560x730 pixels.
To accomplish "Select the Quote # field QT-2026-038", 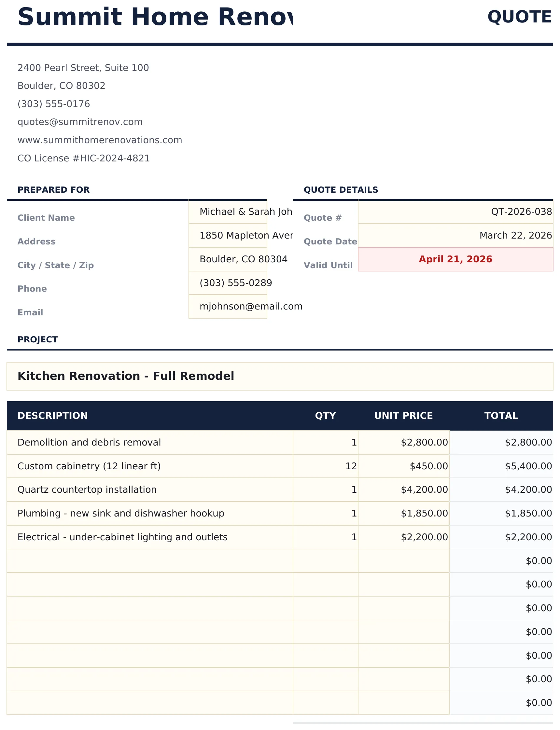I will point(455,212).
